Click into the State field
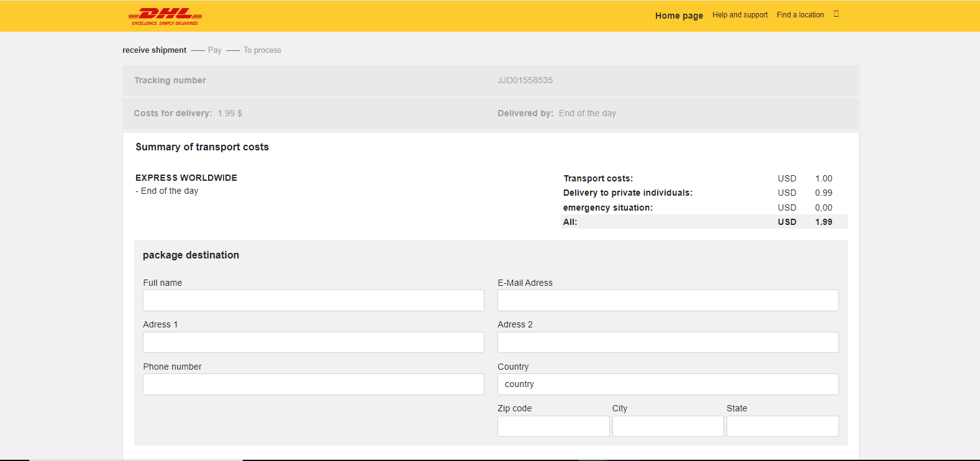 (x=783, y=426)
